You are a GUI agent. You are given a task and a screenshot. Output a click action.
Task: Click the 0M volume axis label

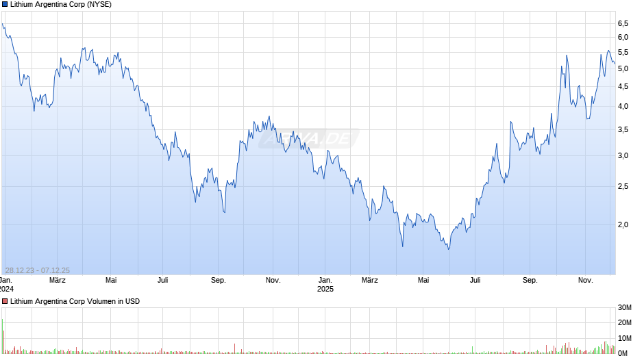click(x=623, y=353)
